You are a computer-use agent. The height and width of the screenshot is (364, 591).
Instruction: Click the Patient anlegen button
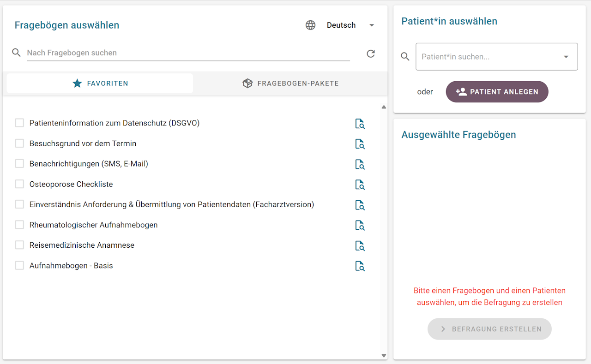[x=497, y=92]
